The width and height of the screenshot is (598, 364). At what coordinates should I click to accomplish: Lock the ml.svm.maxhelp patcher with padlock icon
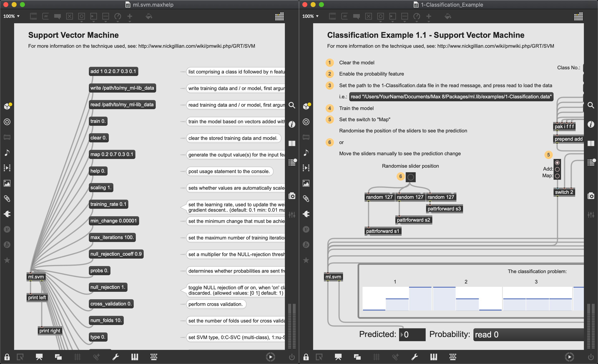coord(7,357)
